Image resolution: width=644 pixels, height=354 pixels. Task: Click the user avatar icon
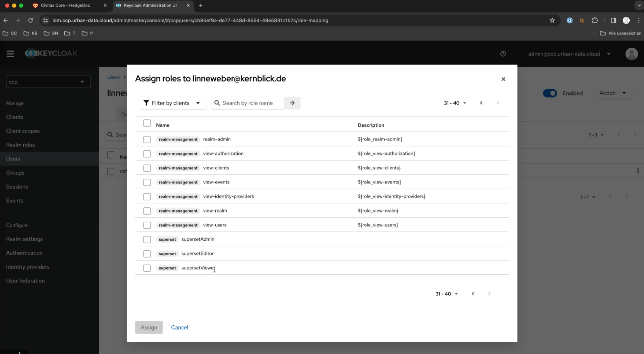click(x=632, y=54)
